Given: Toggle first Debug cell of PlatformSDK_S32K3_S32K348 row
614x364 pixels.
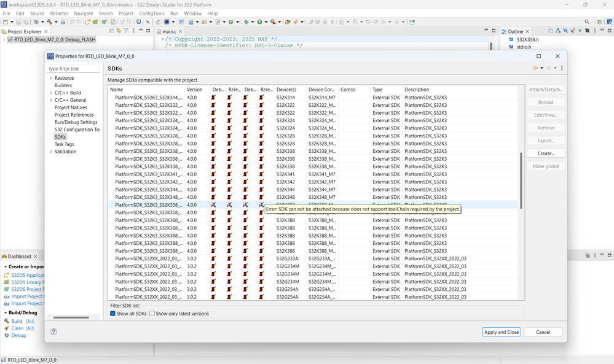Looking at the screenshot, I should (213, 197).
